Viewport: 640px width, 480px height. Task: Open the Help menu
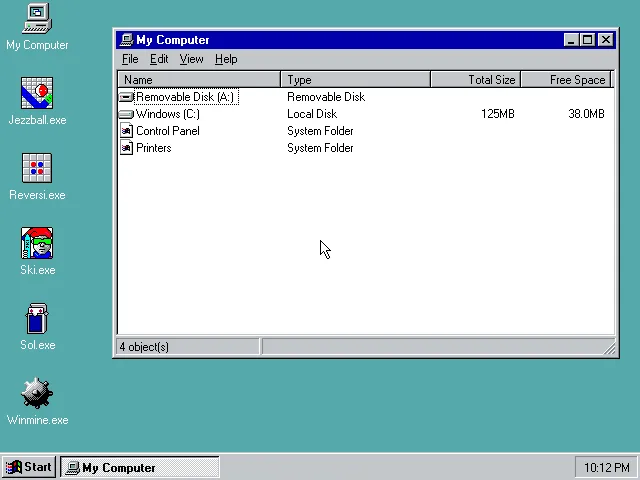tap(226, 59)
